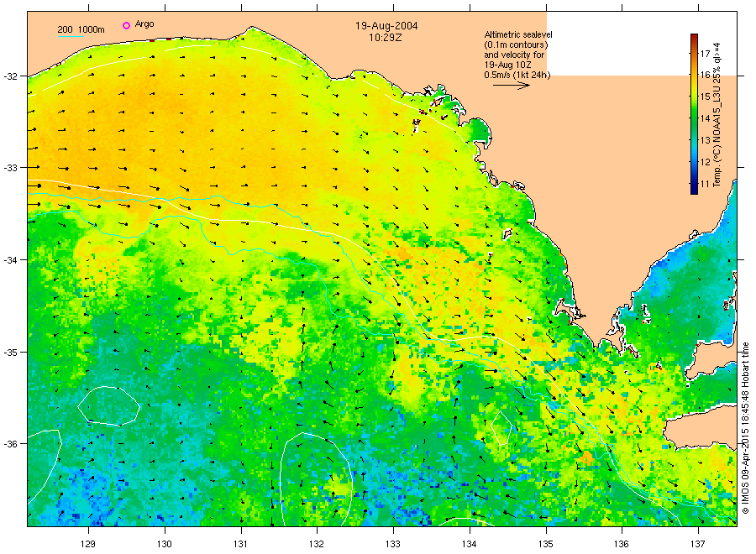
Task: Click the 14 label on the temperature scale
Action: (705, 118)
